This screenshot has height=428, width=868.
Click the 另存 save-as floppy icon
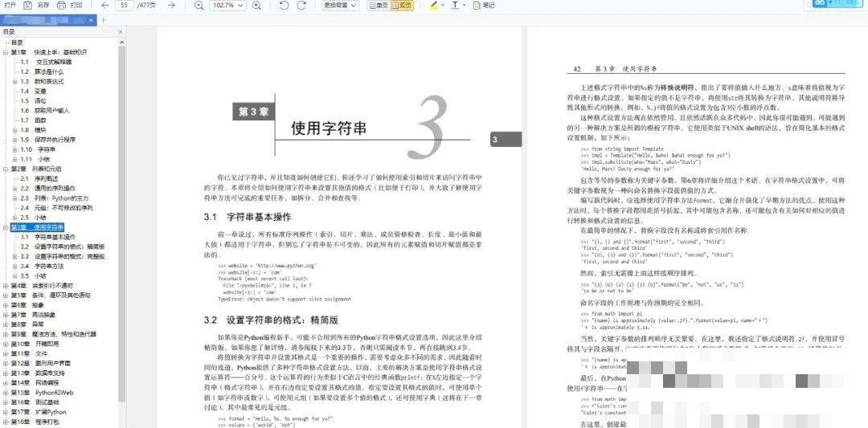tap(27, 5)
